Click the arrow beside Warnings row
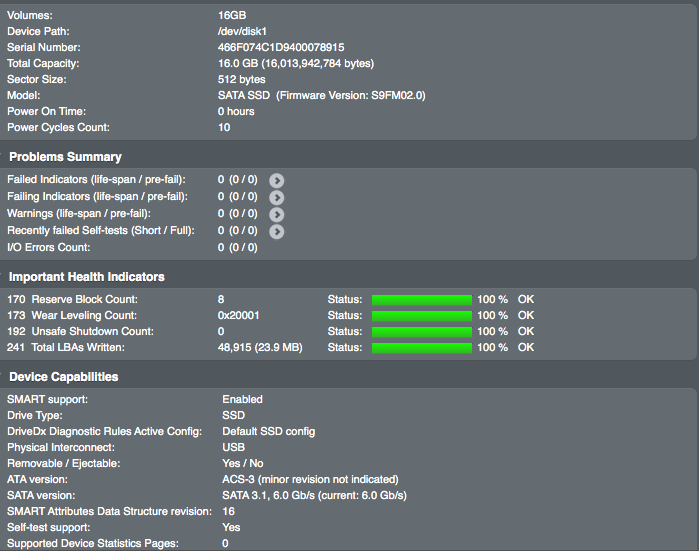Viewport: 699px width, 551px height. (x=277, y=214)
